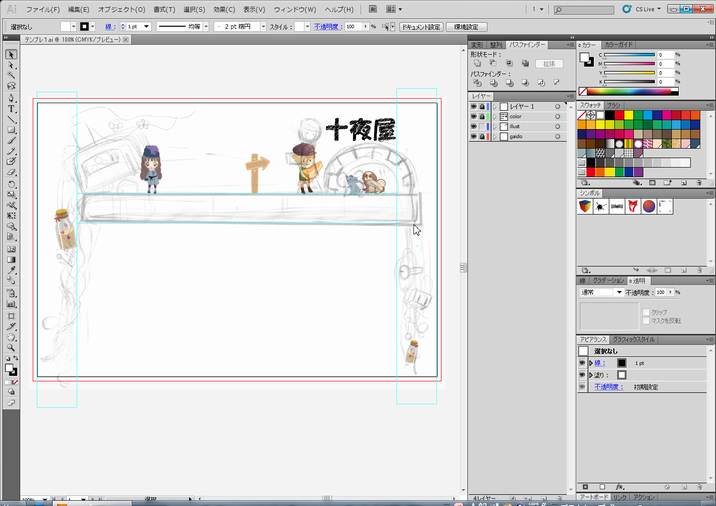Switch to the ブラシ tab

pos(614,105)
